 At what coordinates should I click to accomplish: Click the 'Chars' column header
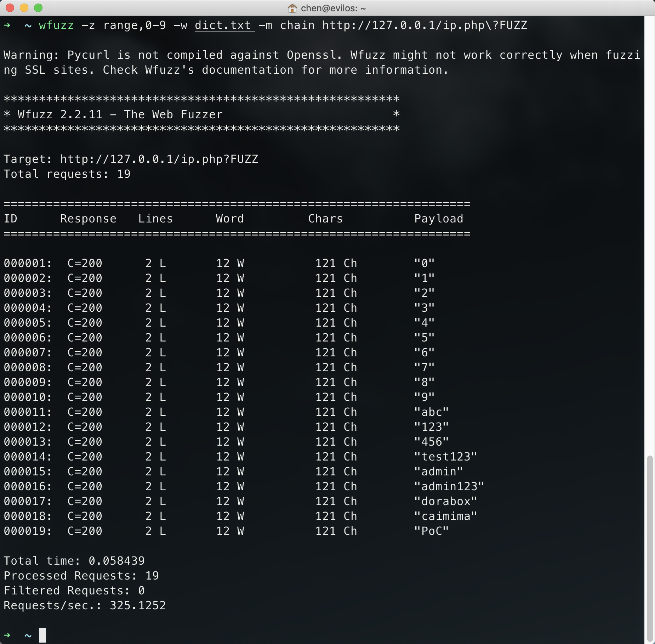[x=325, y=219]
